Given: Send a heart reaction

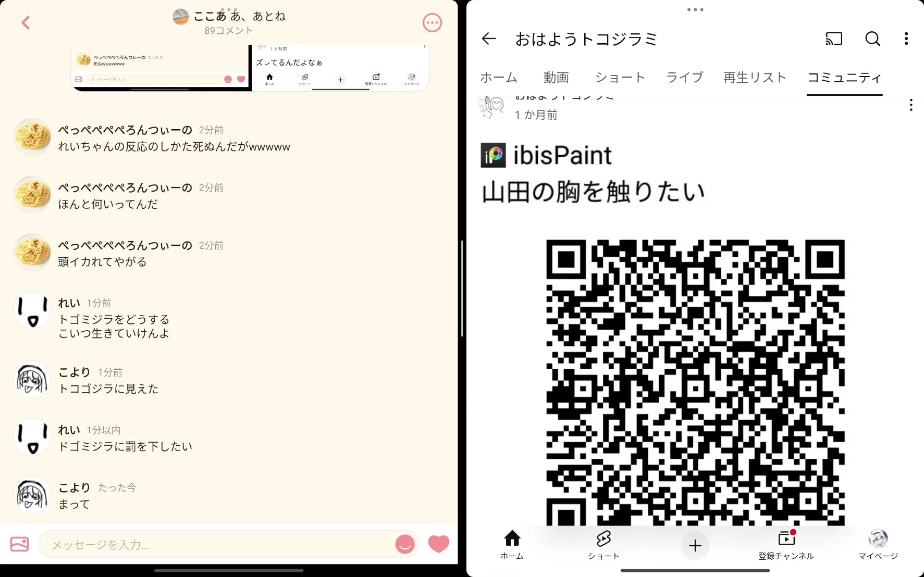Looking at the screenshot, I should click(438, 544).
